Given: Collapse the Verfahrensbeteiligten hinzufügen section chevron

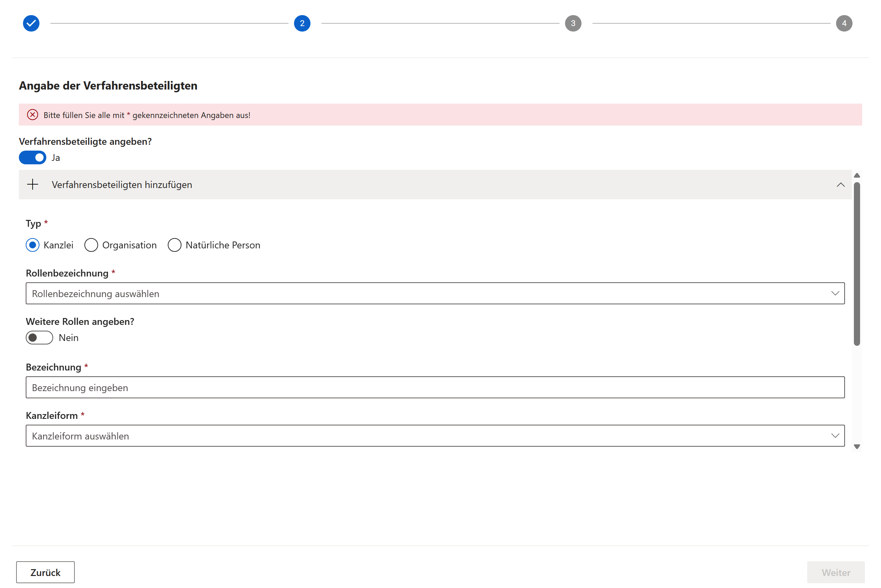Looking at the screenshot, I should tap(841, 185).
